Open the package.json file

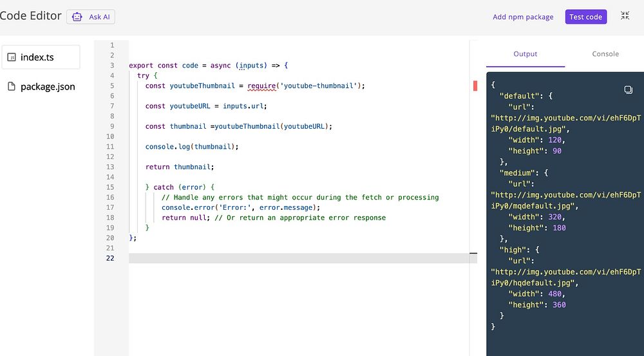point(41,87)
